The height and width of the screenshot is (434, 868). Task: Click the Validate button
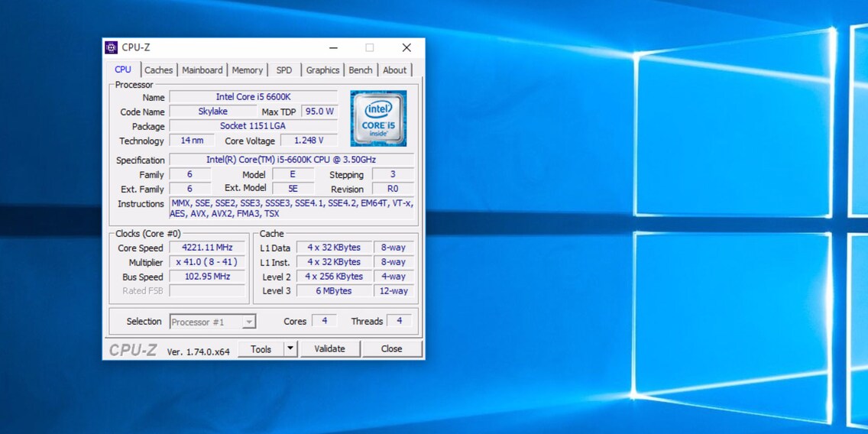pyautogui.click(x=330, y=348)
